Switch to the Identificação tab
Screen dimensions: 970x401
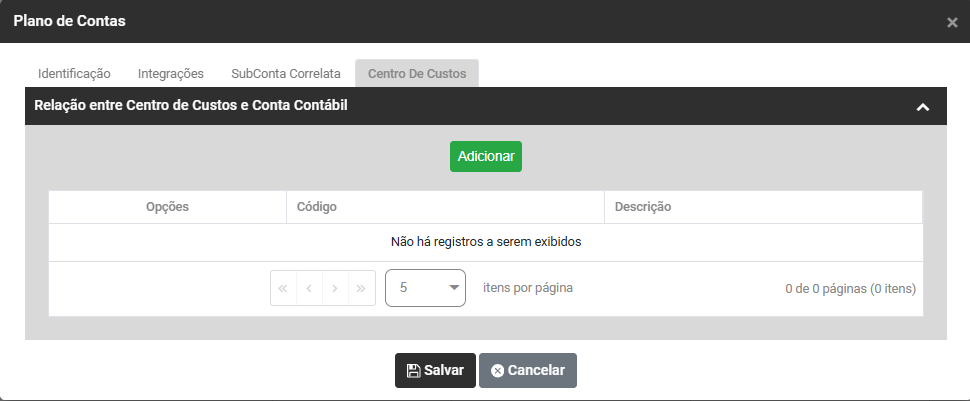pos(74,74)
